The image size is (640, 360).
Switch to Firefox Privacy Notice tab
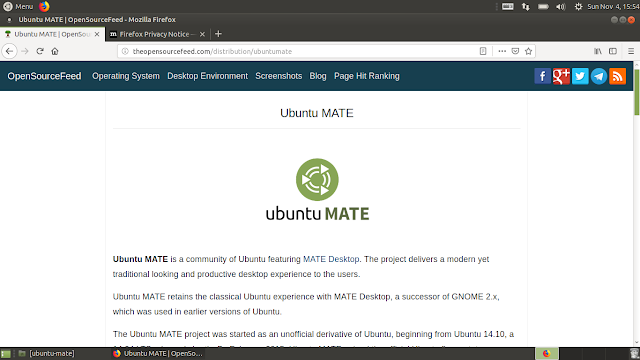click(x=157, y=34)
